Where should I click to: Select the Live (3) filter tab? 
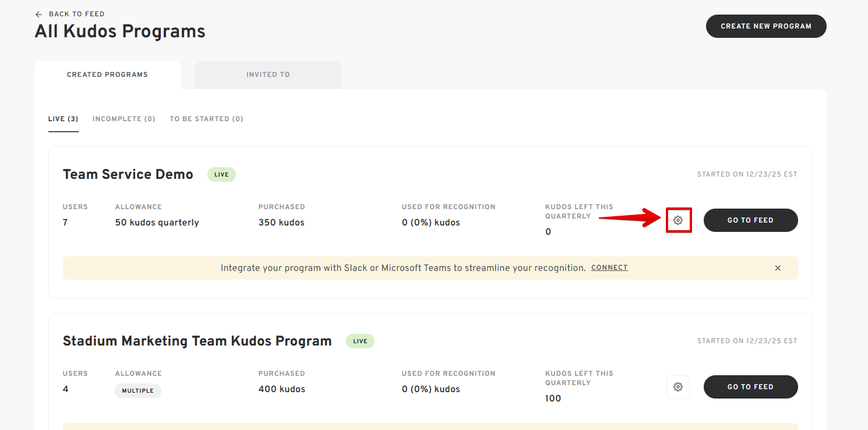63,119
